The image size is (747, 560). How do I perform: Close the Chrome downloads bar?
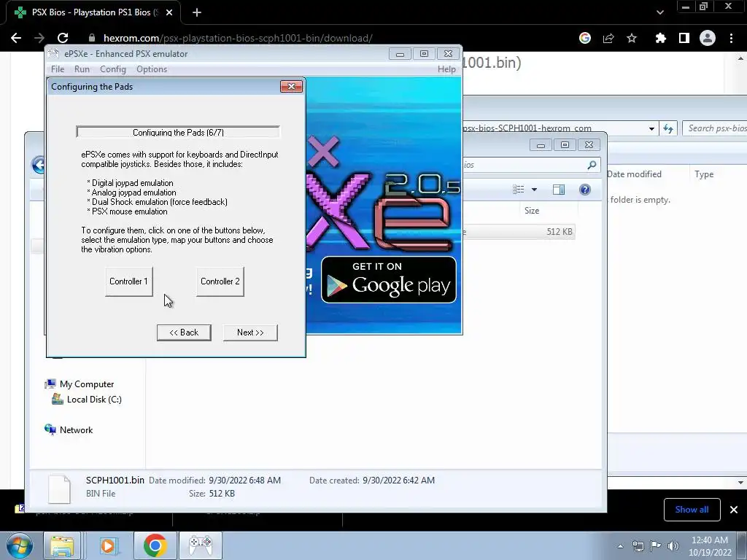[734, 510]
